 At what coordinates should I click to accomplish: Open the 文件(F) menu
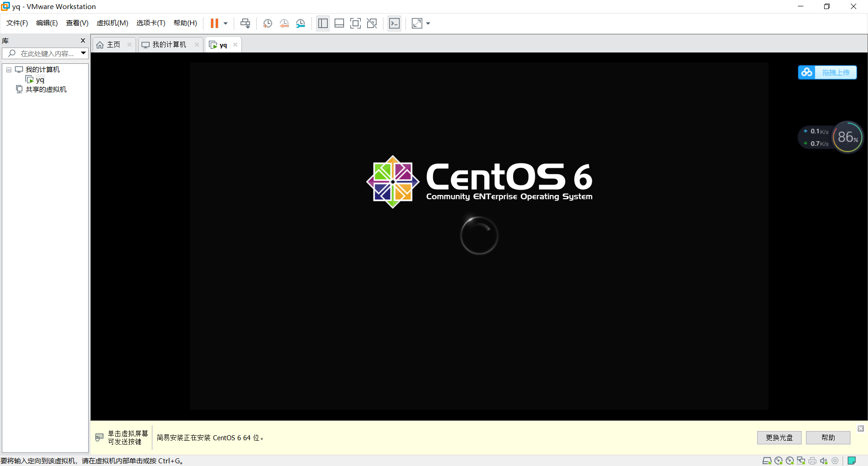17,23
